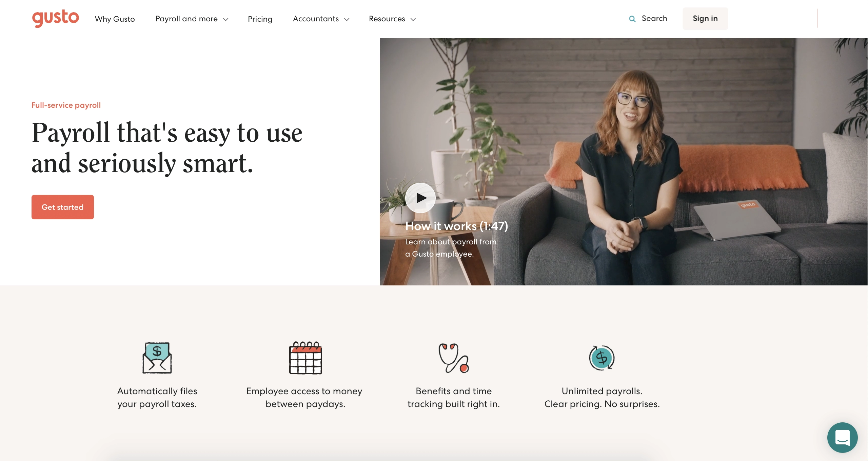Viewport: 868px width, 461px height.
Task: Click Automatically files your payroll taxes text
Action: coord(157,398)
